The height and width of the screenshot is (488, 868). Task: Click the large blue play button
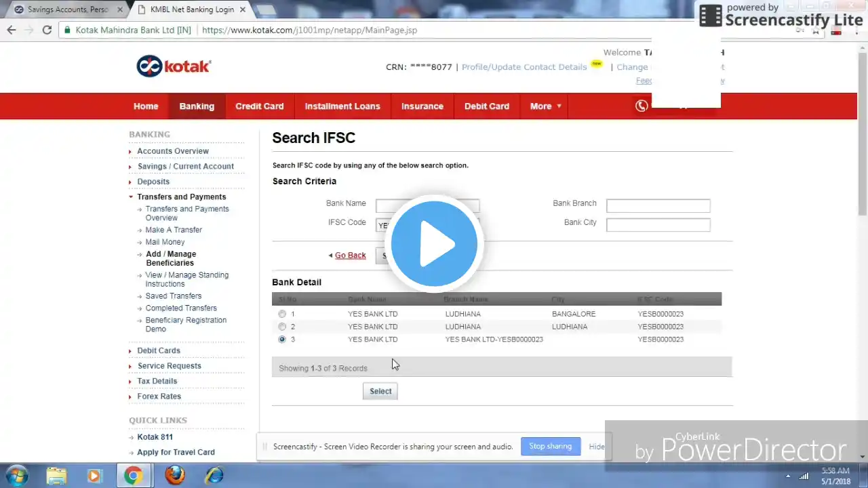pos(434,244)
